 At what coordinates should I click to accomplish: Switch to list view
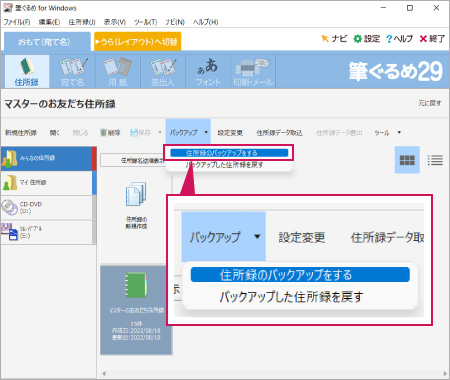click(435, 160)
